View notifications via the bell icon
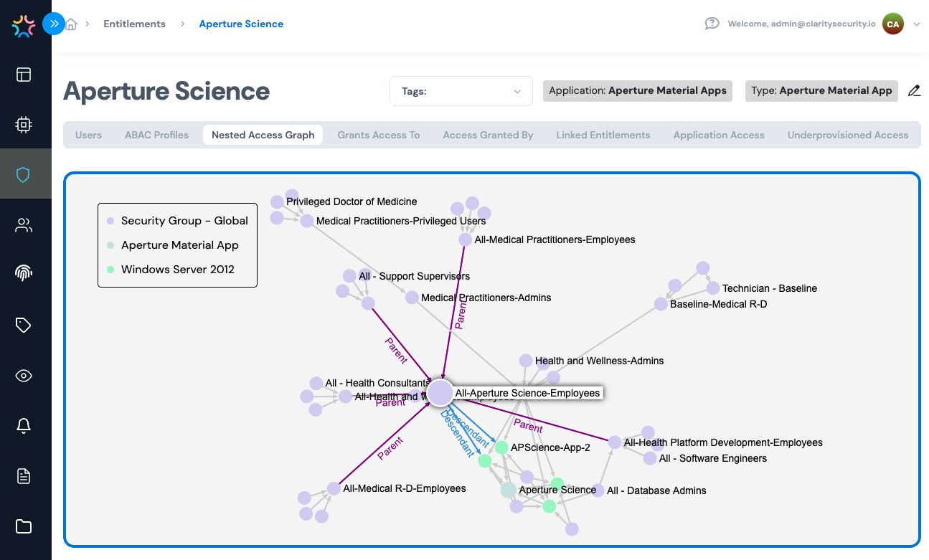Image resolution: width=929 pixels, height=560 pixels. coord(24,425)
